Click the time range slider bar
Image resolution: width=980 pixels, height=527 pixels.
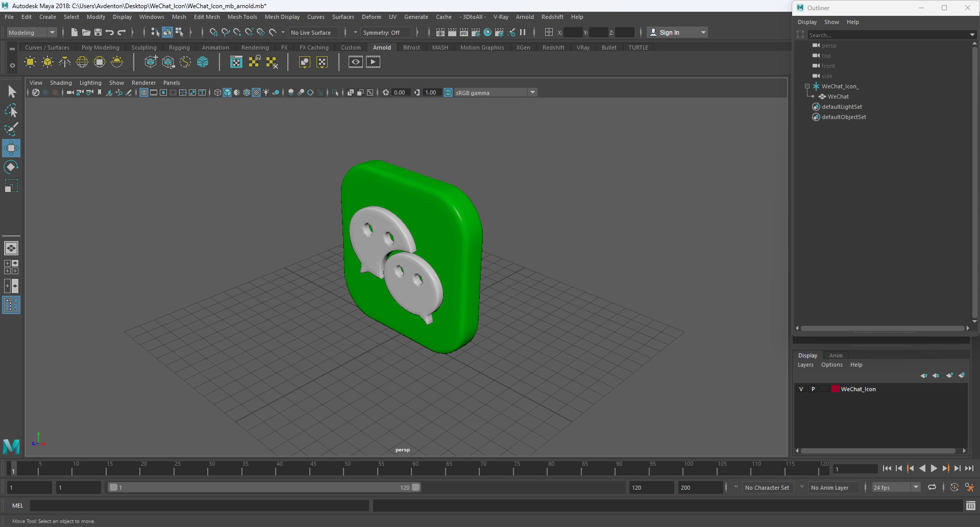264,488
